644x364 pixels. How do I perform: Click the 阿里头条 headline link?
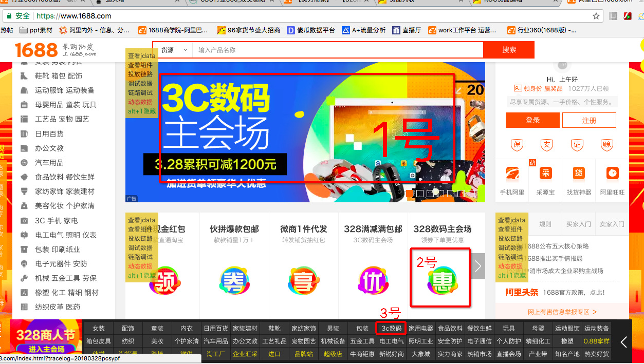tap(522, 292)
